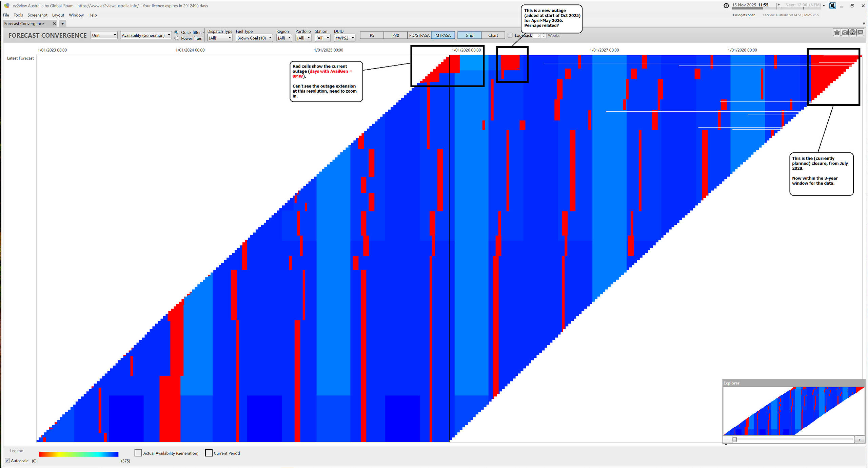Click the plus icon to add new tab
Image resolution: width=868 pixels, height=468 pixels.
62,23
